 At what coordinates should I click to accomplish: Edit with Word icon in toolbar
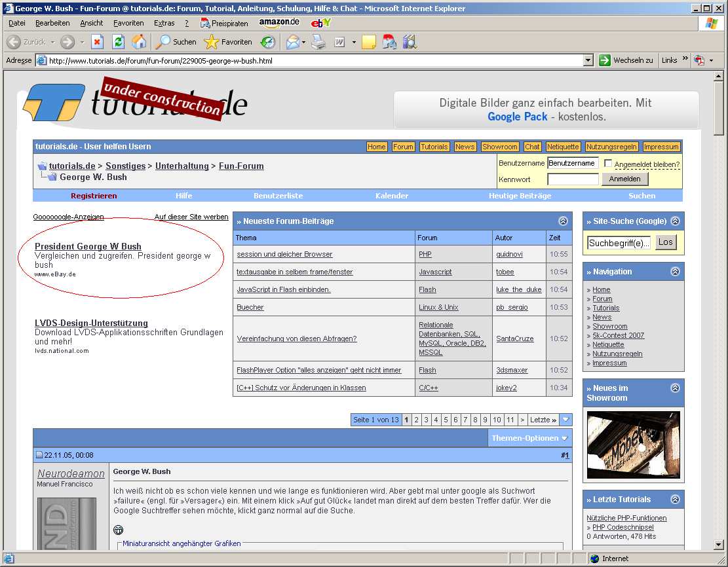coord(340,42)
